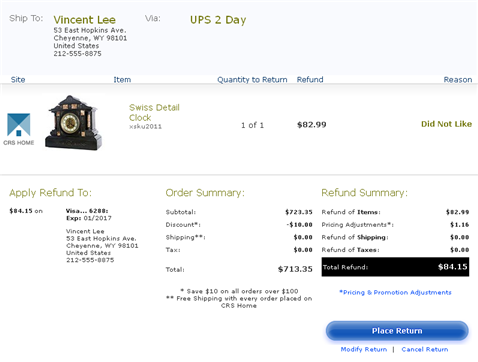The height and width of the screenshot is (362, 478).
Task: Click the UPS 2 Day shipping method
Action: point(218,20)
